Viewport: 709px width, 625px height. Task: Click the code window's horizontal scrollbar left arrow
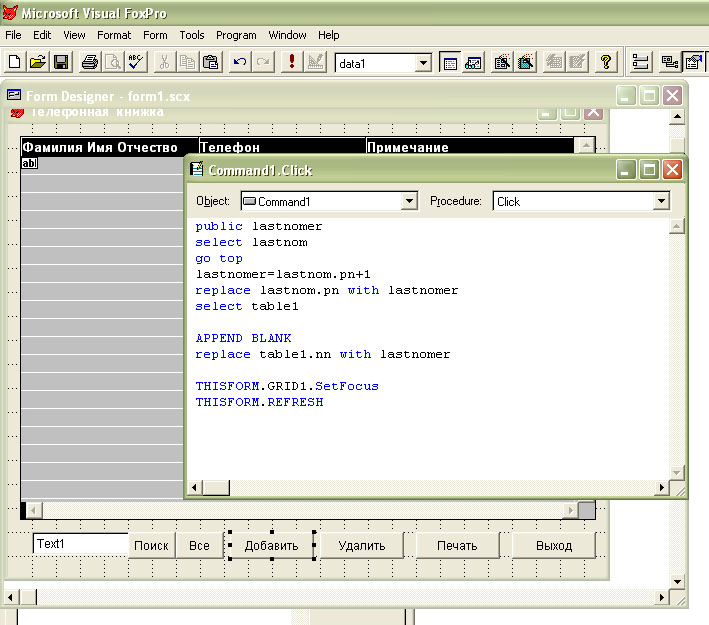click(195, 488)
